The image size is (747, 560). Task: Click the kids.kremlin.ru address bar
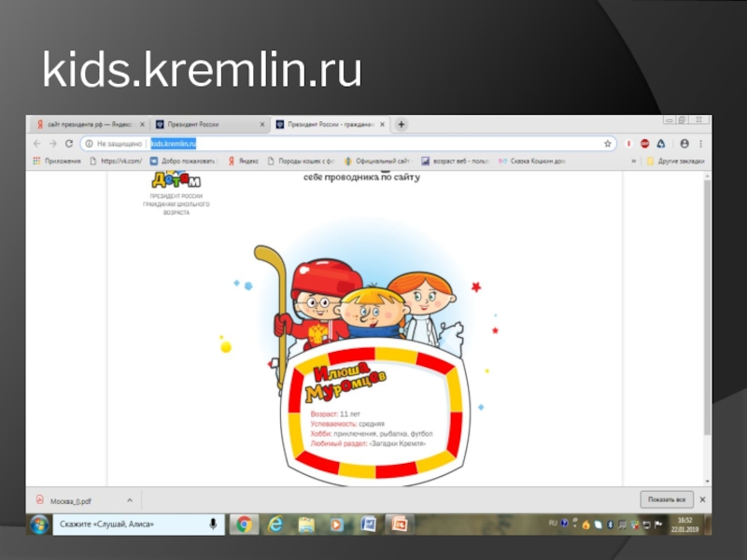[373, 144]
